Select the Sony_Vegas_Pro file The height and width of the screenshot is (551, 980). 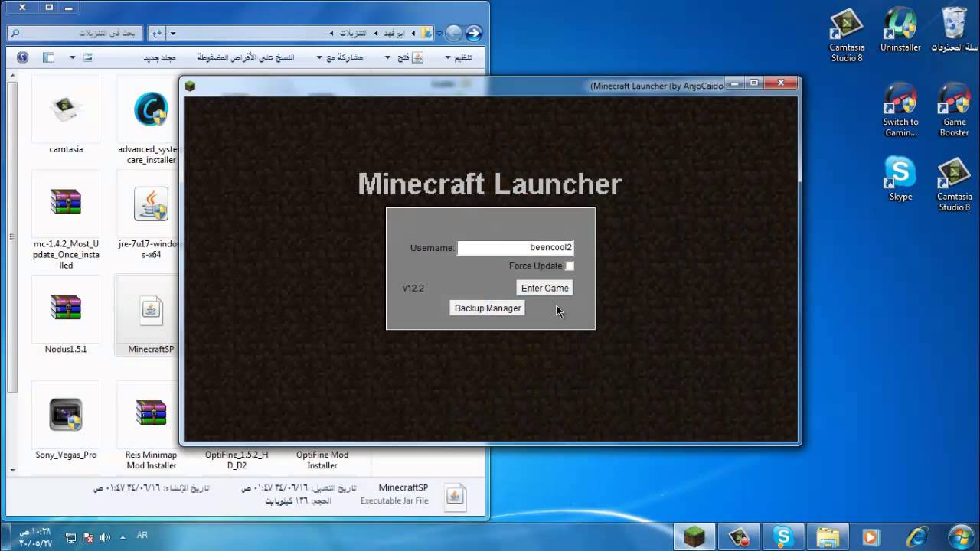click(x=66, y=421)
